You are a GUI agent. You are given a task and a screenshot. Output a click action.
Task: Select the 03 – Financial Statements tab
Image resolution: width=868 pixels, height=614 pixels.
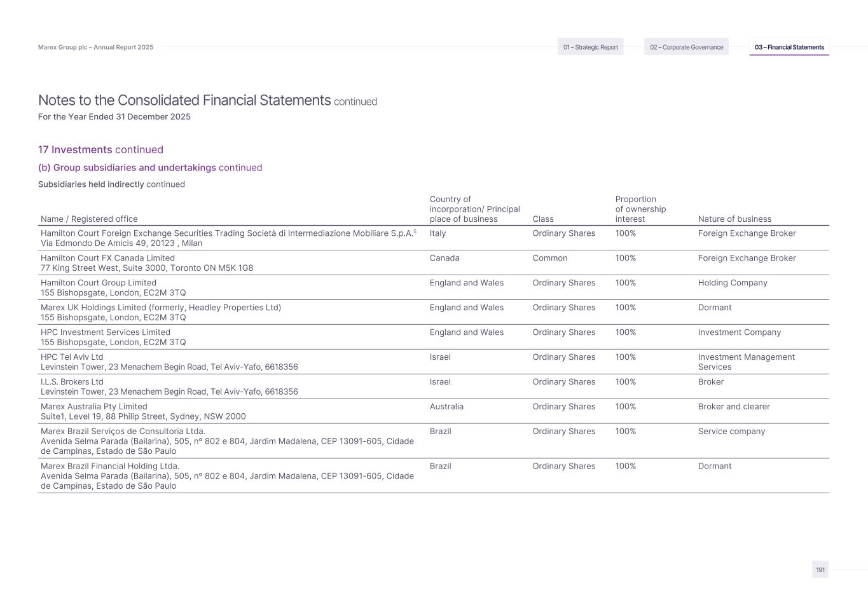point(789,47)
